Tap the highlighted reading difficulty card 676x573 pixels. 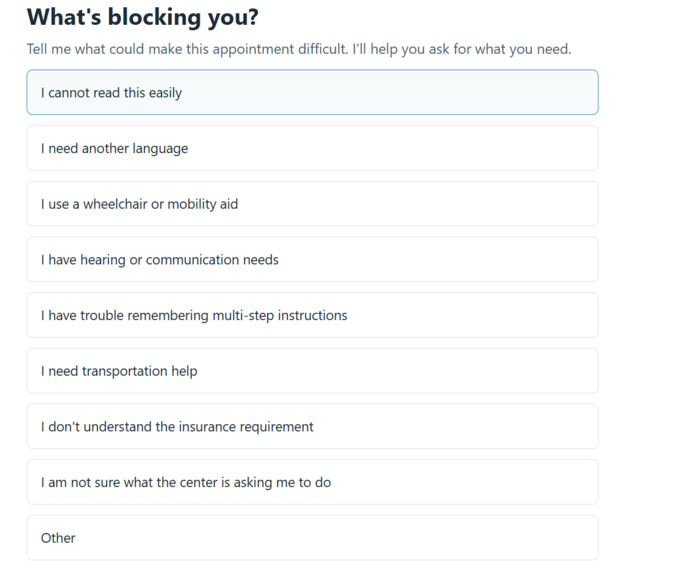pos(312,92)
